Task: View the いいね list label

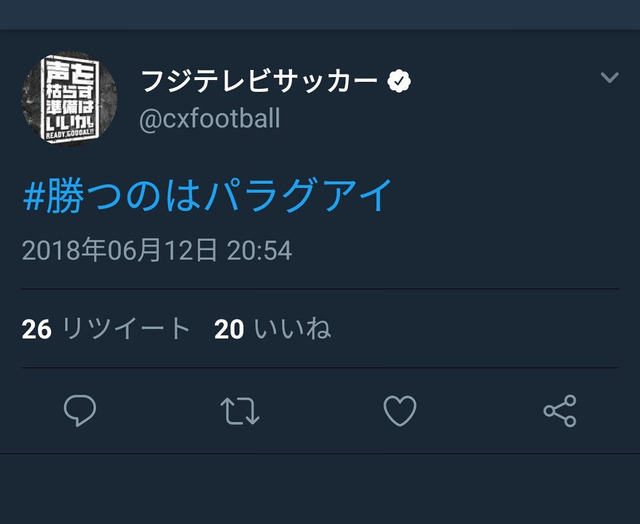Action: [292, 329]
